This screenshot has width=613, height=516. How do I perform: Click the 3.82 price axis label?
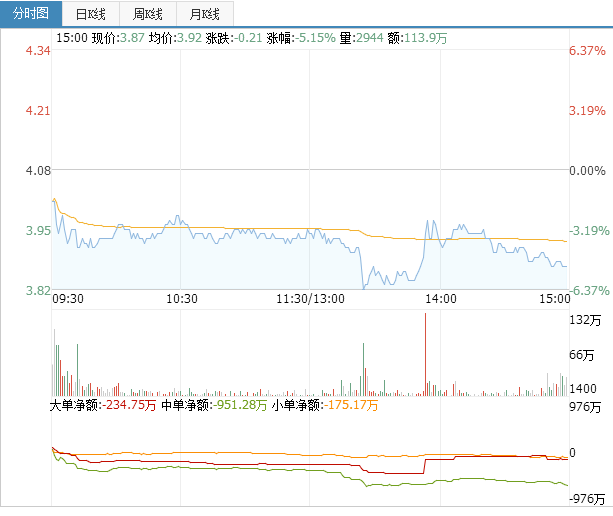pos(38,290)
